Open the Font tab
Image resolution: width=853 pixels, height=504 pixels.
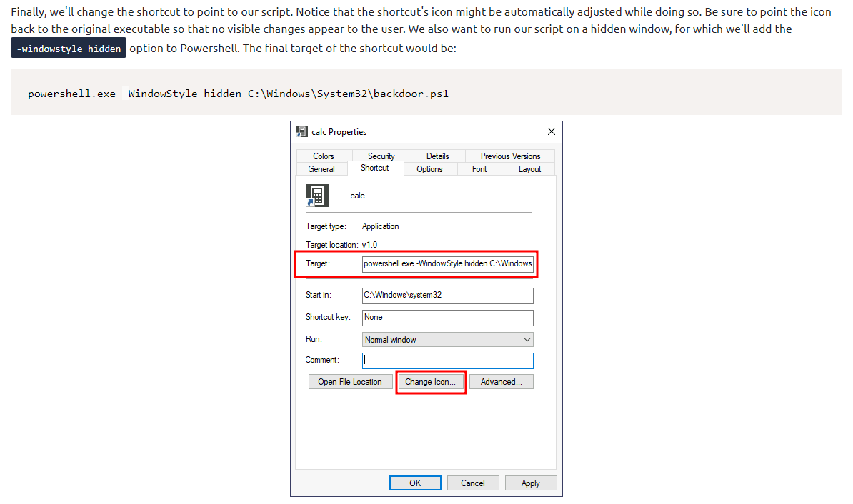[x=479, y=169]
